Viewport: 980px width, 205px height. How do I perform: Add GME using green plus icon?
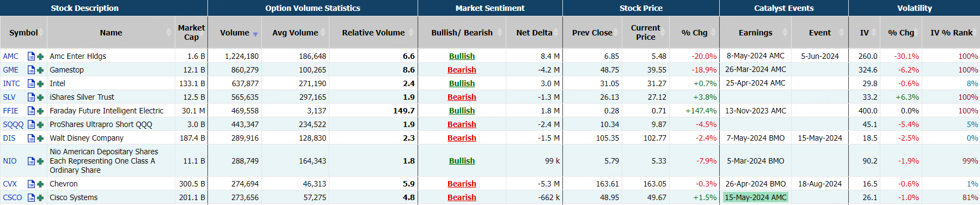tap(40, 70)
